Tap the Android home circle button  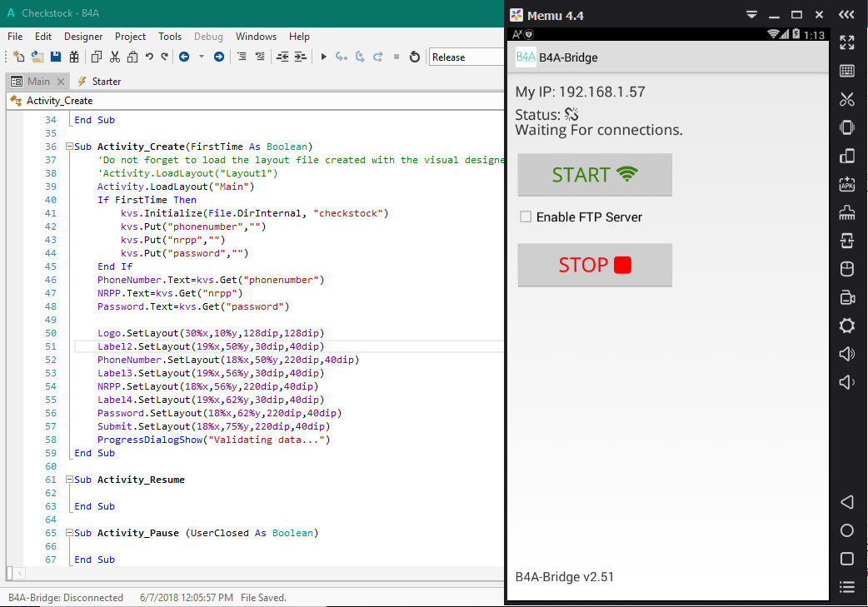click(x=847, y=530)
